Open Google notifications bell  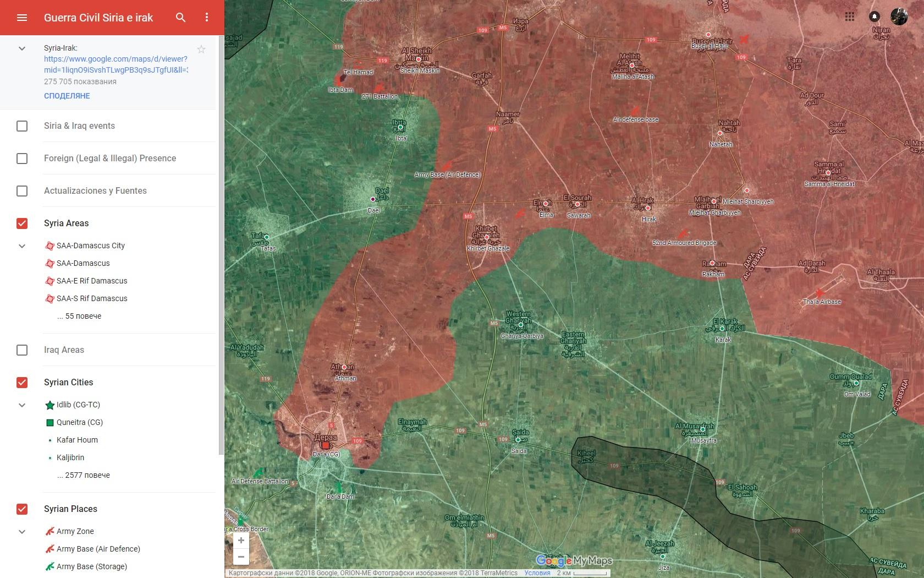click(874, 17)
